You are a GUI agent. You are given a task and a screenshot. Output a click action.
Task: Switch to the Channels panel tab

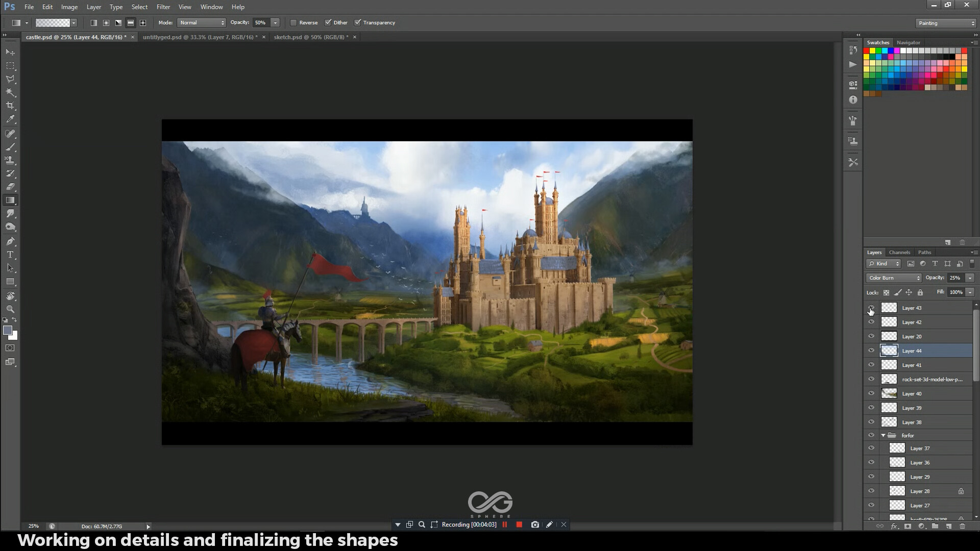899,252
